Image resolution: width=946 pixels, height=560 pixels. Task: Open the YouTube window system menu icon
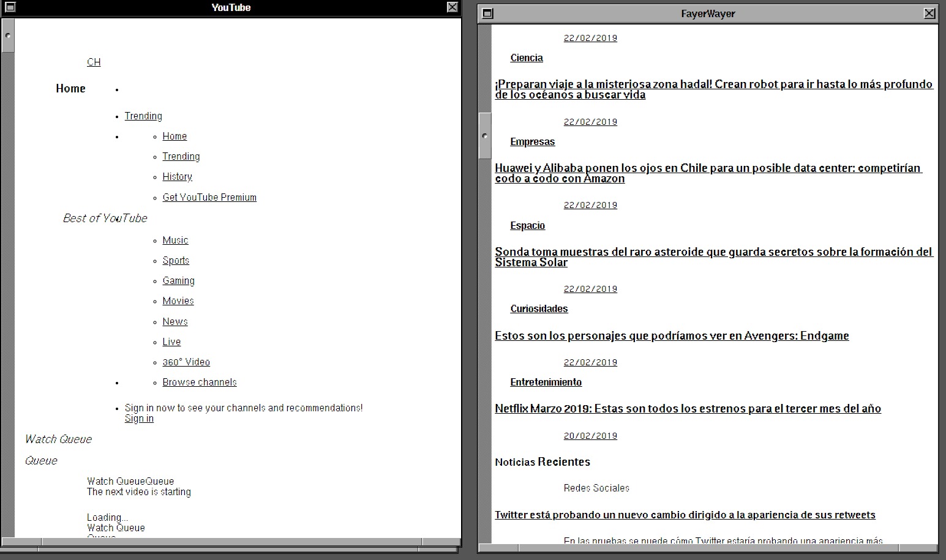point(10,7)
